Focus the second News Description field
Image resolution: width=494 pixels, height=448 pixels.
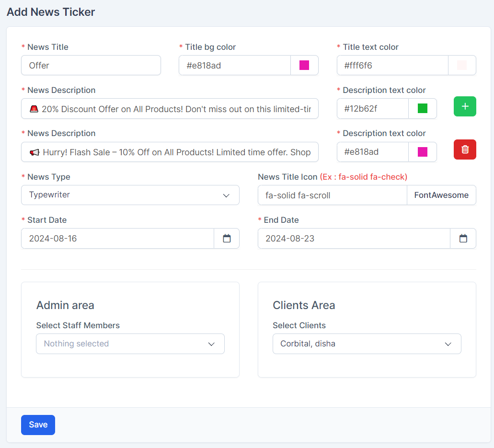click(170, 152)
